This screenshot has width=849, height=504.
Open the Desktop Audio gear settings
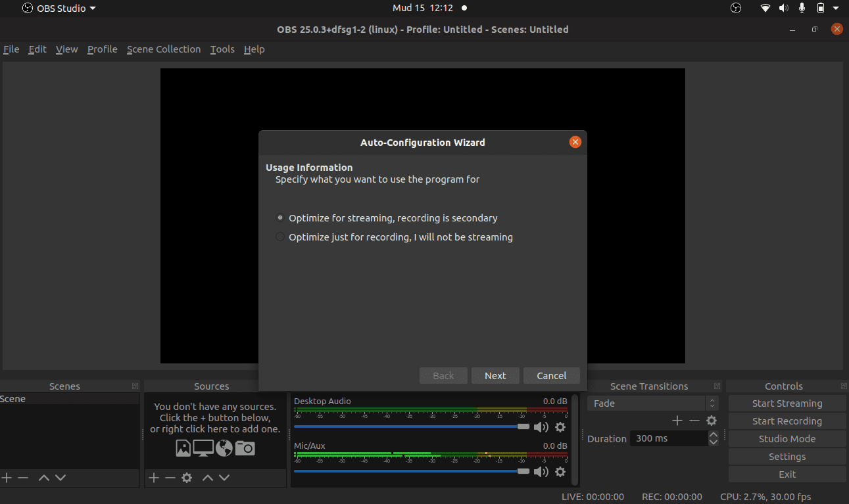(560, 427)
